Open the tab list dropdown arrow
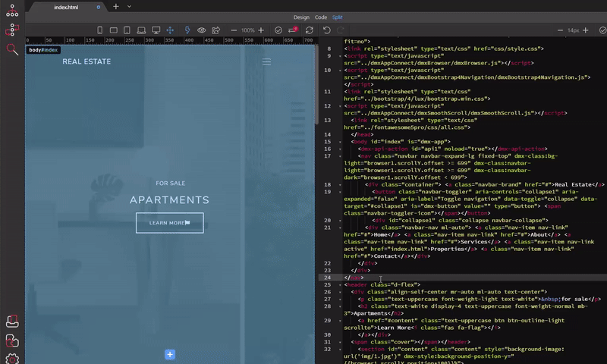Image resolution: width=607 pixels, height=364 pixels. [129, 7]
